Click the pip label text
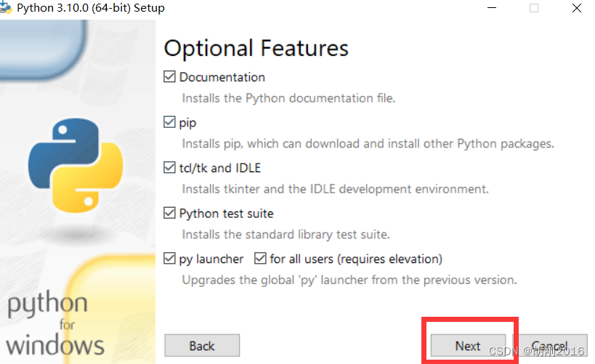 click(x=187, y=123)
